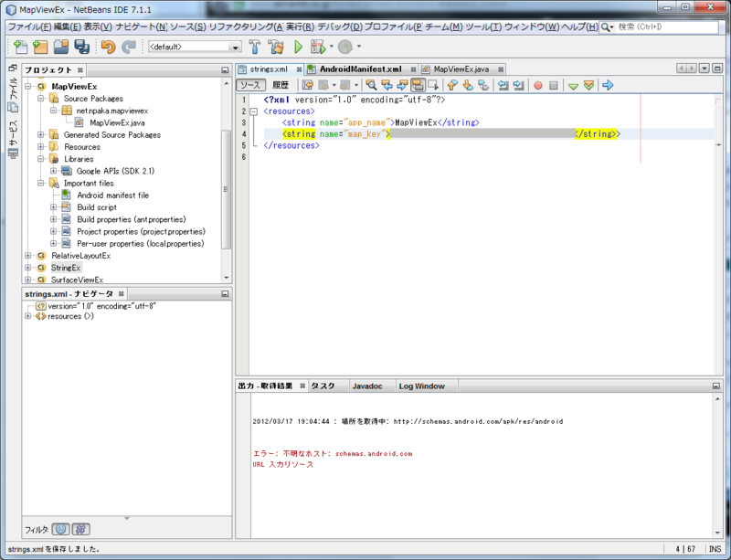Undo the last edit via orange arrow
731x560 pixels.
[108, 47]
